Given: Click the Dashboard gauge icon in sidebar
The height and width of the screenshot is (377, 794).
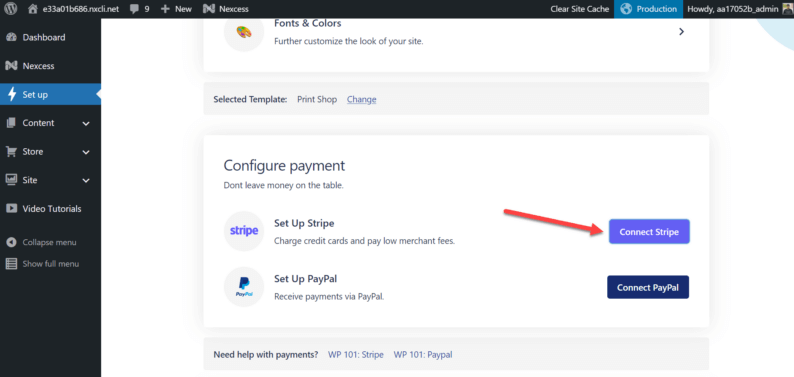Looking at the screenshot, I should point(11,37).
